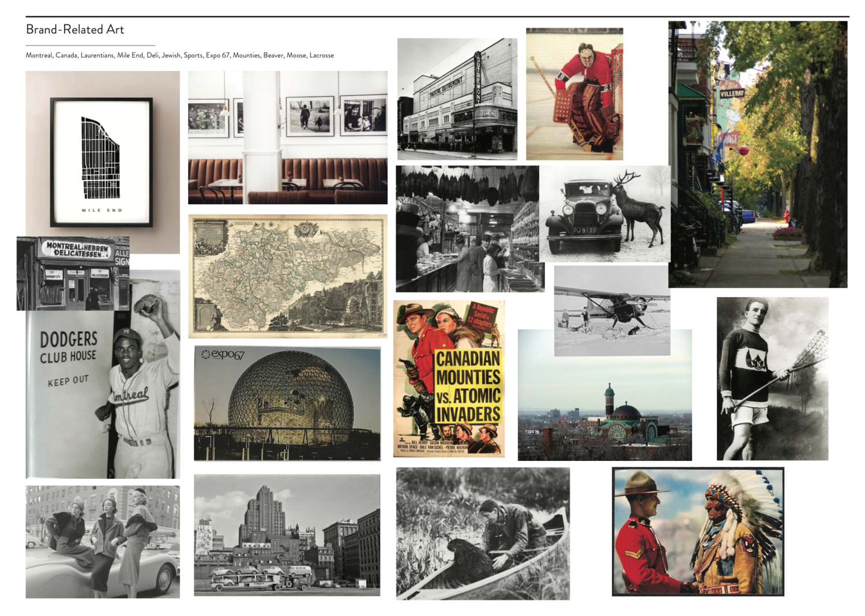The image size is (865, 616).
Task: Click the 'expo67' logo on the dome photo
Action: click(223, 355)
